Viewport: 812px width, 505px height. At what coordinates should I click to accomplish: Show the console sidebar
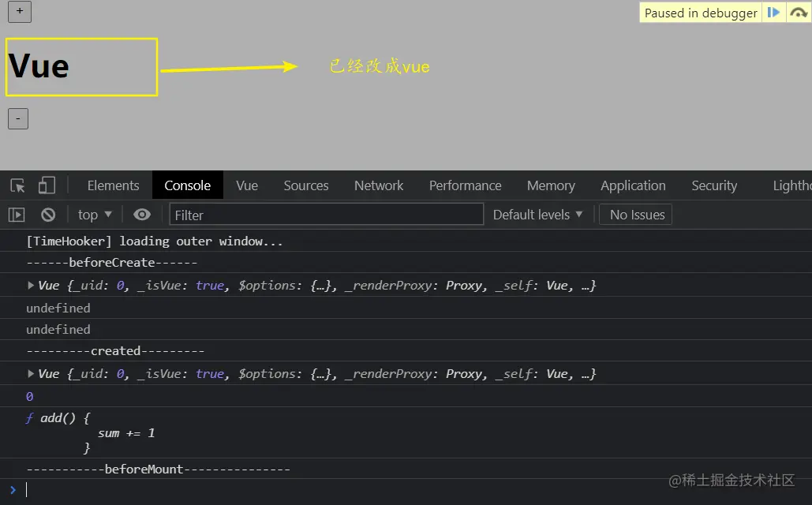point(17,215)
